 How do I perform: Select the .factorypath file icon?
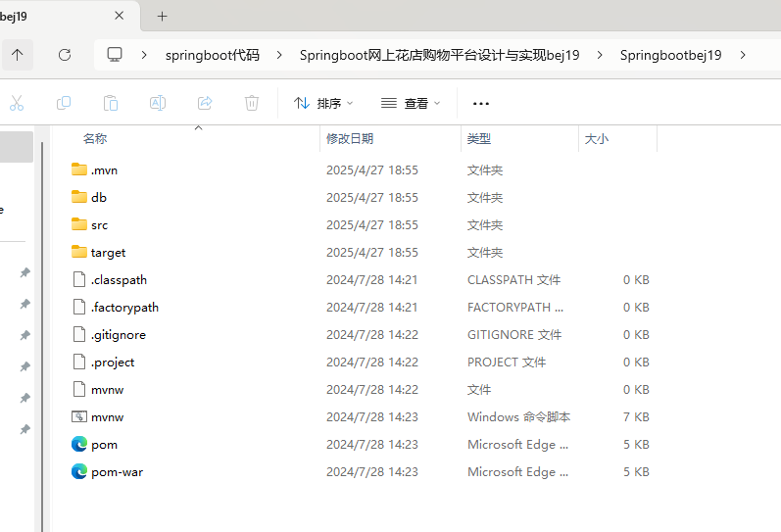click(x=79, y=307)
